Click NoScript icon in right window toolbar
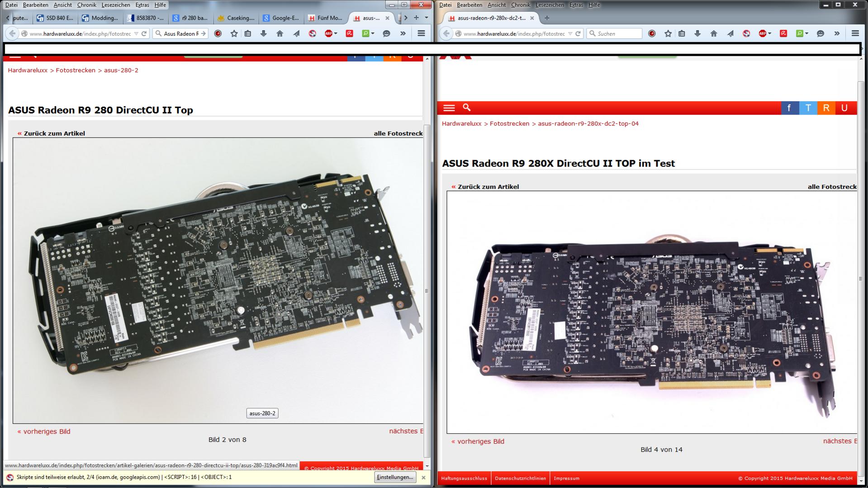 746,33
